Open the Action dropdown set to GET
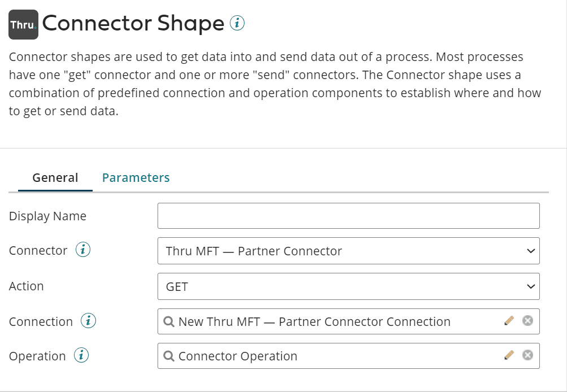The height and width of the screenshot is (392, 567). pos(348,286)
